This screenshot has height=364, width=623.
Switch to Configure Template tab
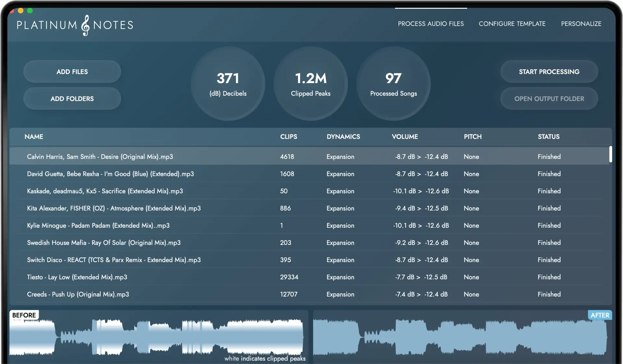512,24
